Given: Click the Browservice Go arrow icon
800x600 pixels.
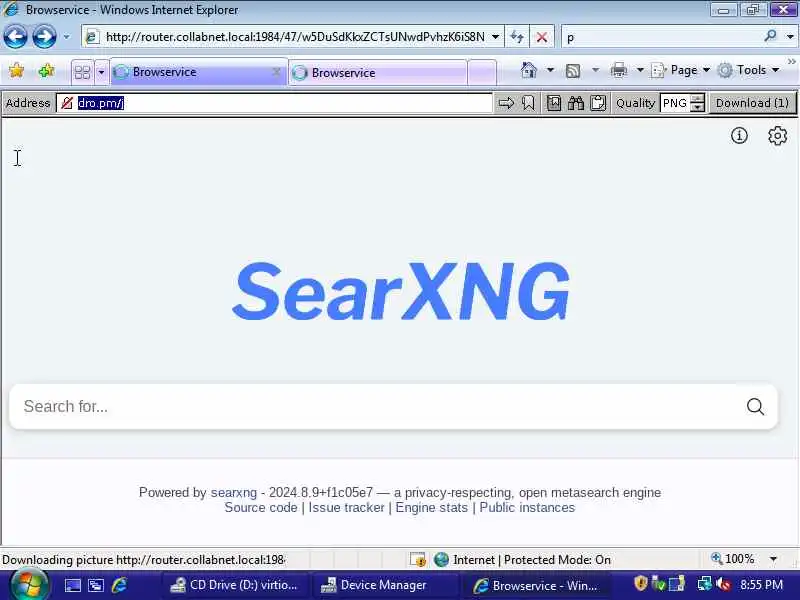Looking at the screenshot, I should (x=506, y=103).
